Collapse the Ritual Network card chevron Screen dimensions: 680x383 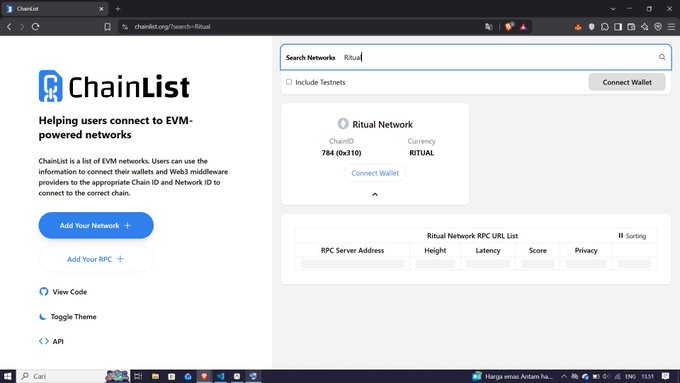coord(375,194)
